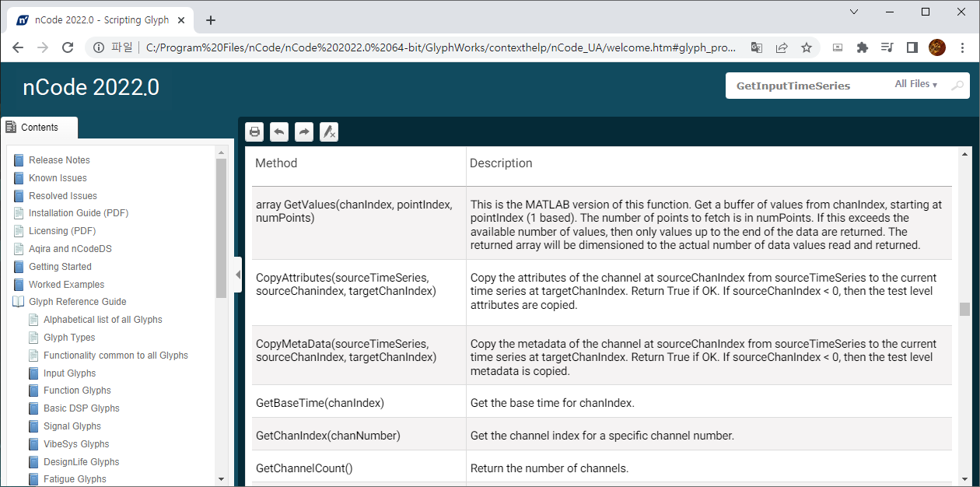Open the browser extensions puzzle icon

[x=862, y=47]
